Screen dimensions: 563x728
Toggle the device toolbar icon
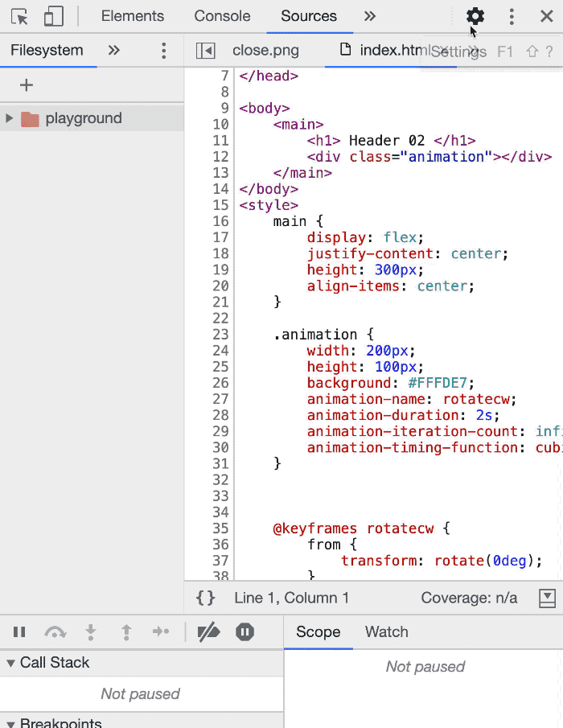click(x=53, y=16)
